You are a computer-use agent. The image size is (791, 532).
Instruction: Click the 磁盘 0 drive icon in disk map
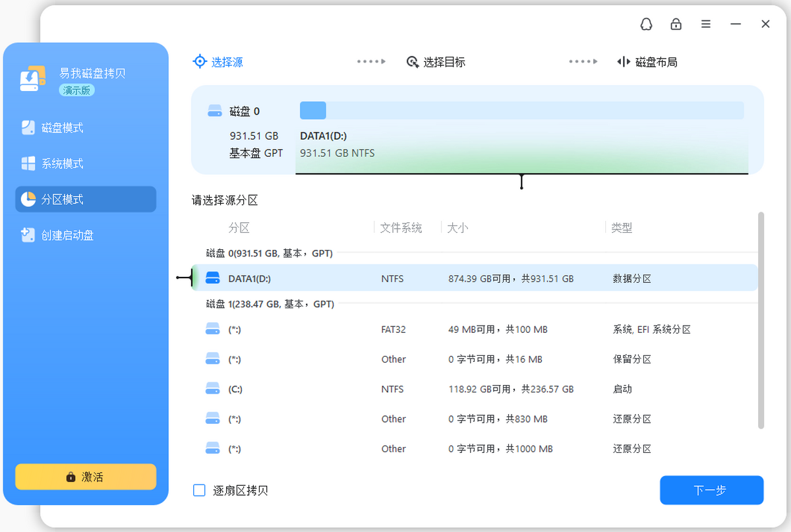click(x=215, y=111)
